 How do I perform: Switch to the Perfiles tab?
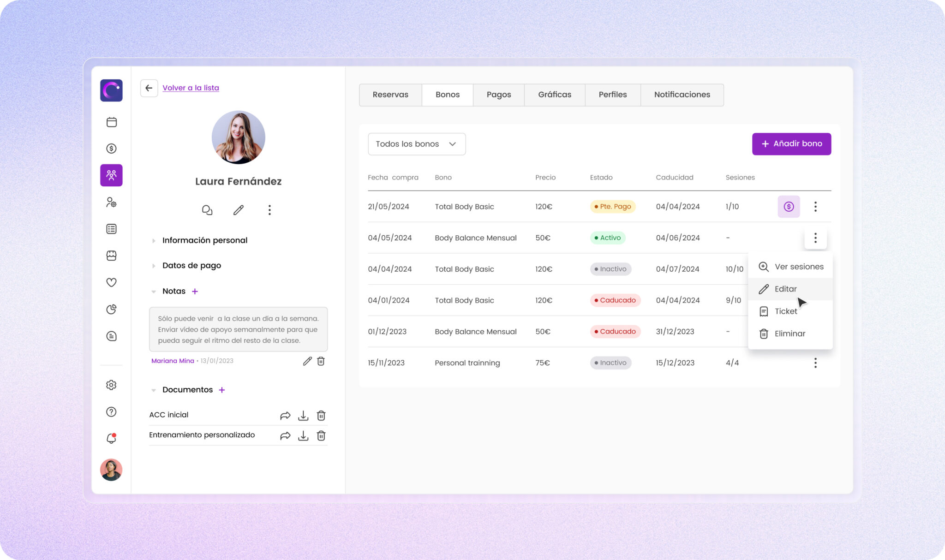point(613,95)
